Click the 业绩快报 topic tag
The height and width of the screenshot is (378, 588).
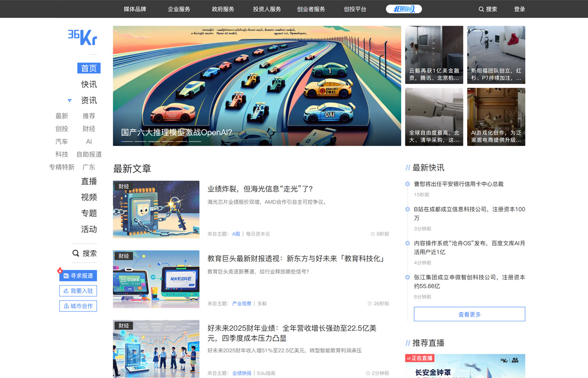(241, 373)
